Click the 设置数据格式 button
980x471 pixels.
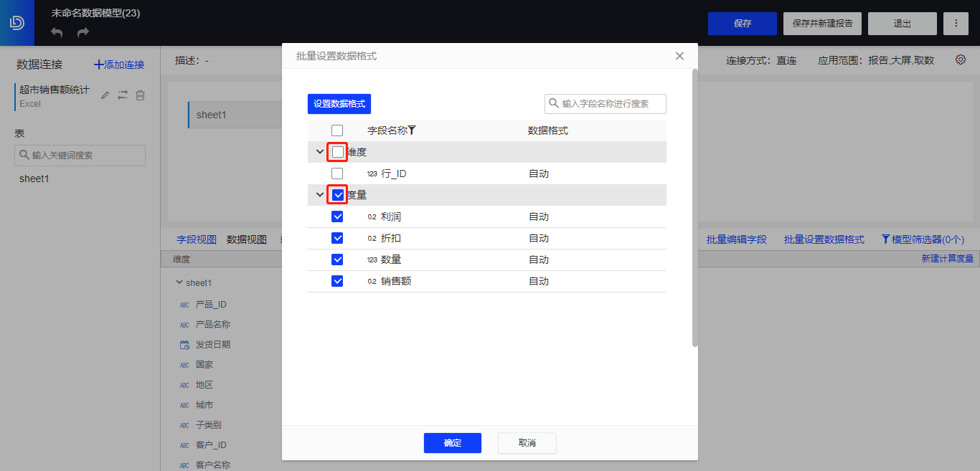point(339,103)
